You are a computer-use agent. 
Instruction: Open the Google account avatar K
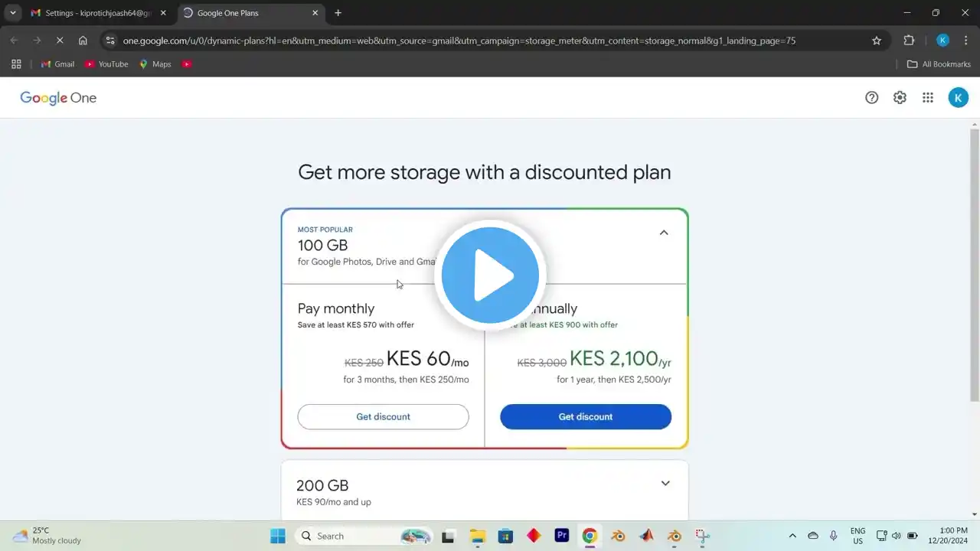click(958, 97)
